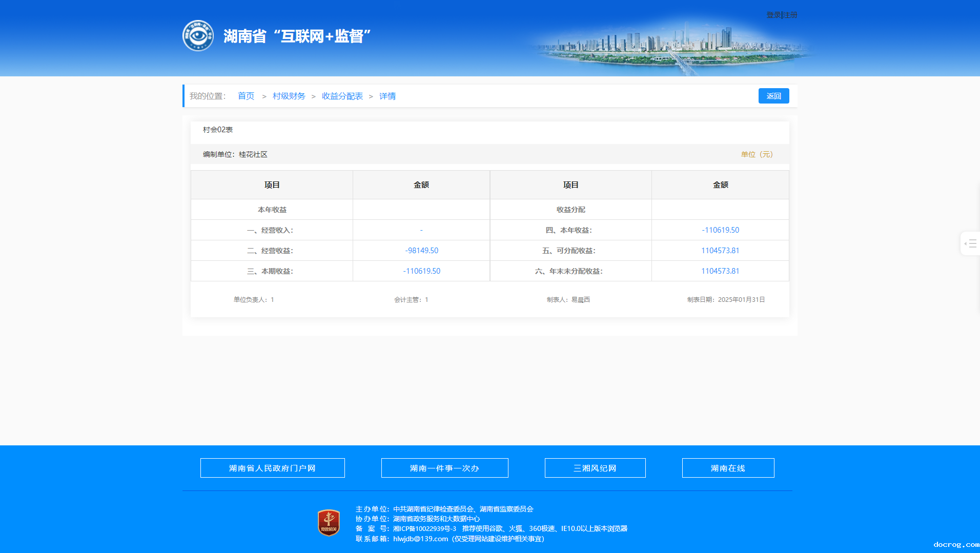The height and width of the screenshot is (553, 980).
Task: Click 详情 in the breadcrumb
Action: tap(387, 96)
